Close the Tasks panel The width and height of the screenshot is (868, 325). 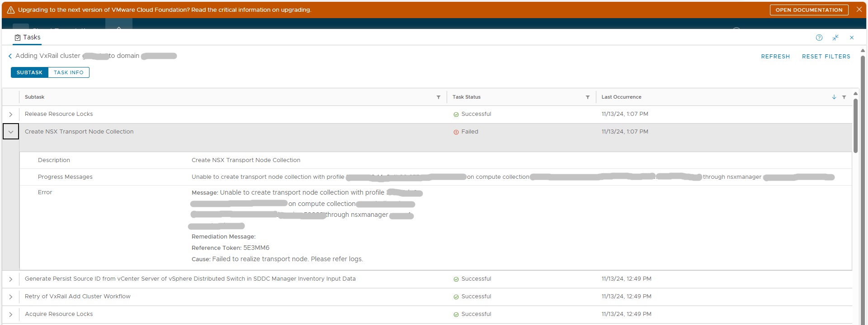coord(851,38)
